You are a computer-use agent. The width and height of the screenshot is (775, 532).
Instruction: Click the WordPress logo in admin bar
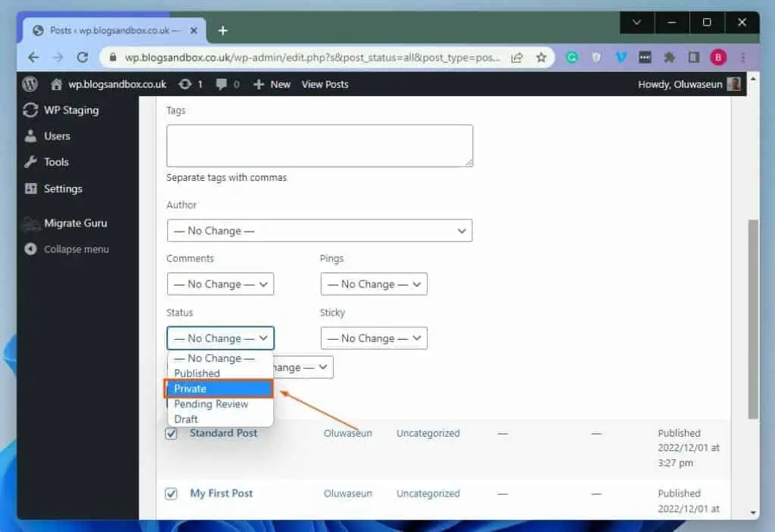(x=30, y=84)
